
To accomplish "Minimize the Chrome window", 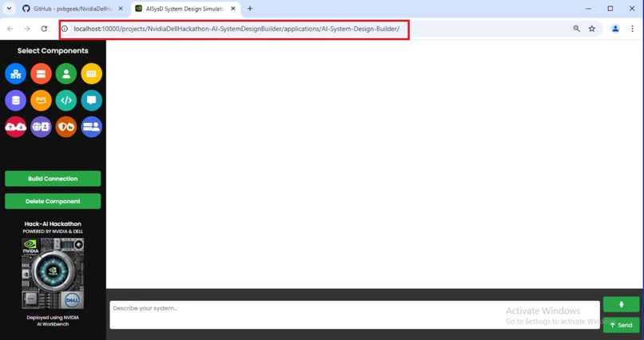I will 589,9.
